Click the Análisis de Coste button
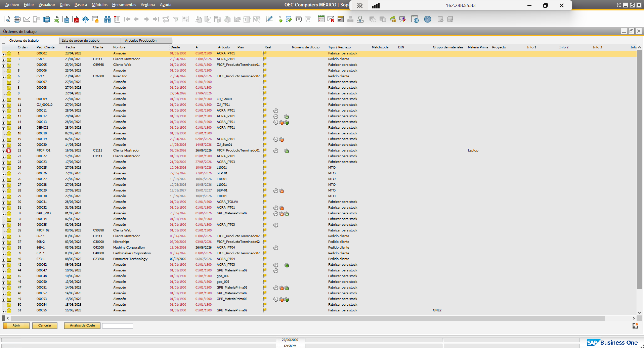 pyautogui.click(x=82, y=325)
